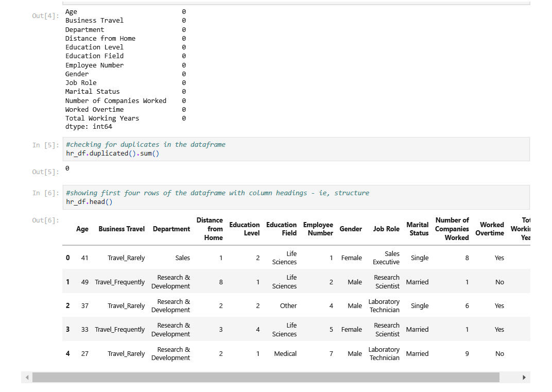Click Travel_Rarely in row 4
Viewport: 552px width, 392px height.
pos(126,353)
